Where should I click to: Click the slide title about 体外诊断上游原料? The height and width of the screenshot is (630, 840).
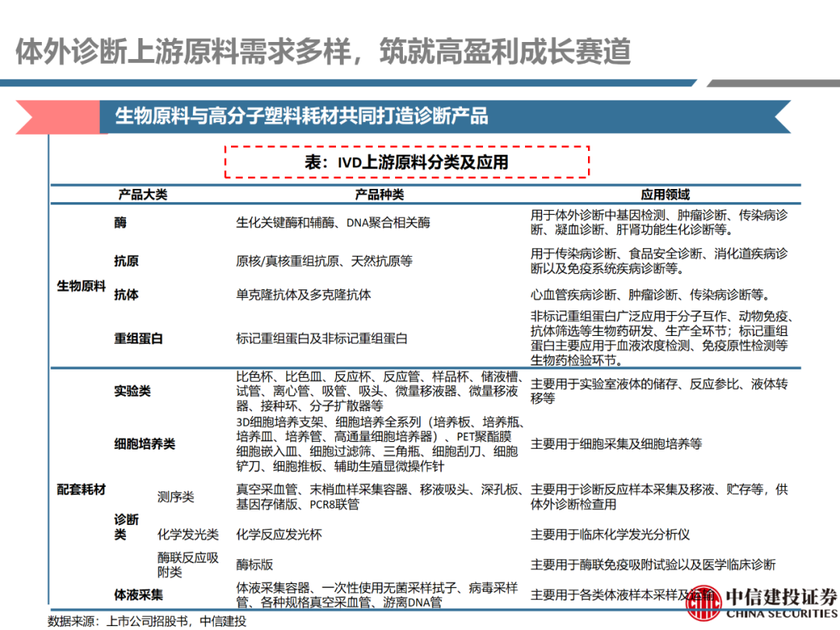click(x=323, y=51)
